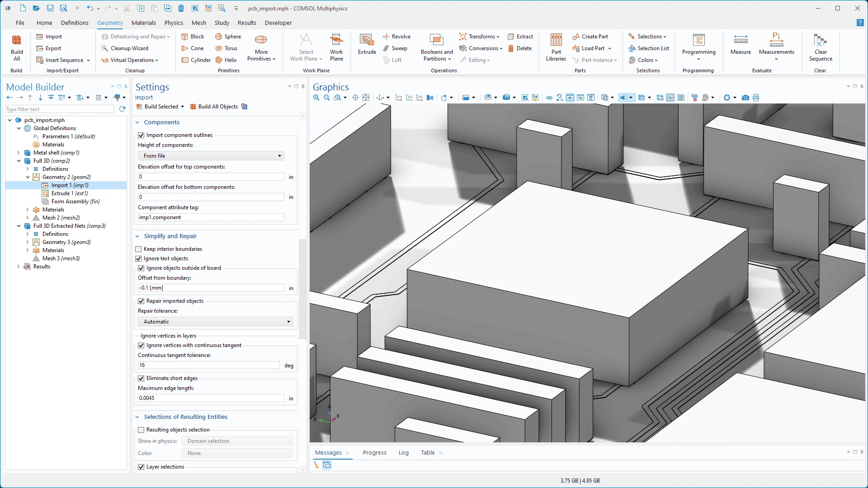Viewport: 868px width, 488px height.
Task: Click Build All Objects button
Action: 214,107
